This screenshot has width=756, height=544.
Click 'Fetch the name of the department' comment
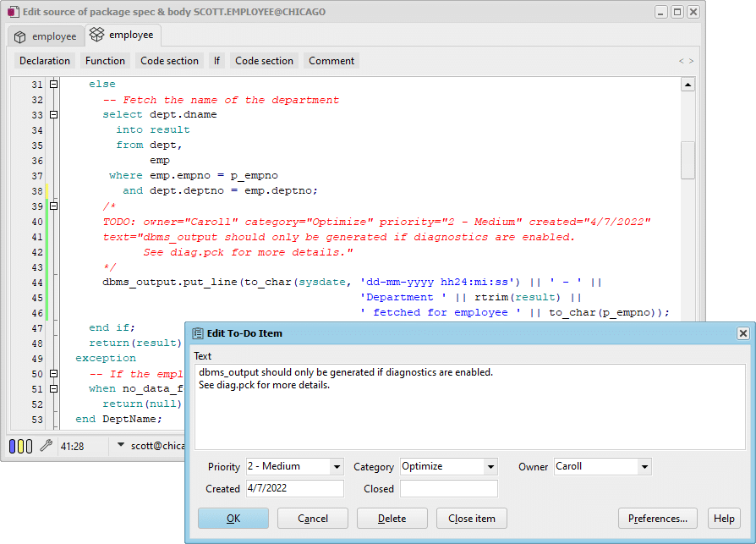(231, 100)
